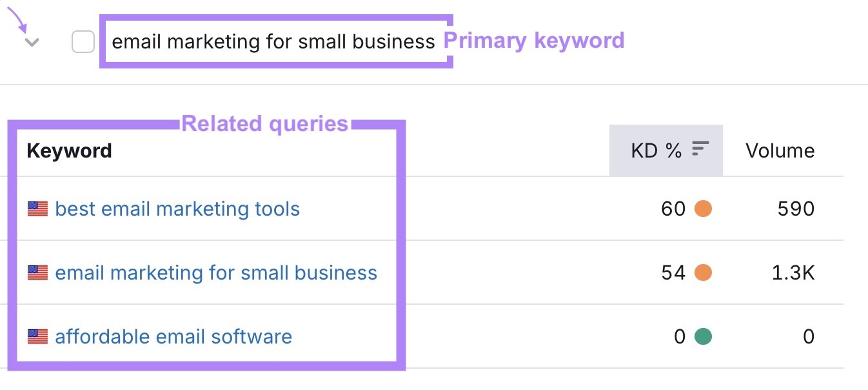Click the US flag beside "affordable email software"
868x390 pixels.
tap(38, 336)
